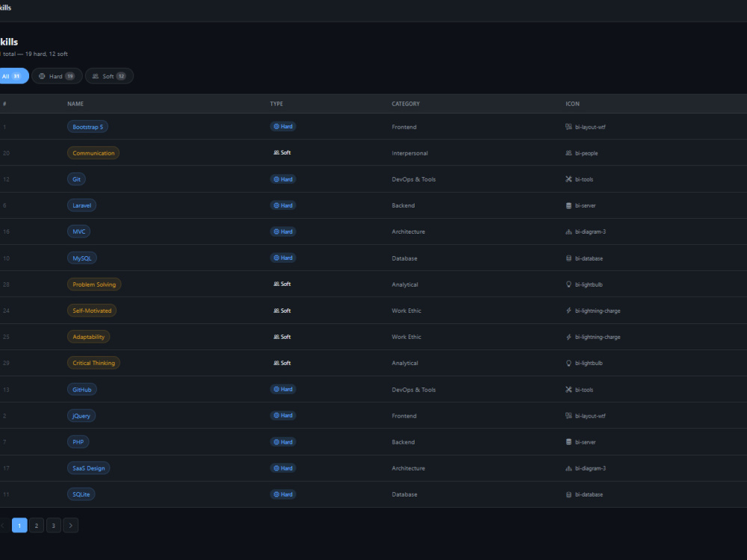Click the server icon in PHP row

click(x=568, y=442)
